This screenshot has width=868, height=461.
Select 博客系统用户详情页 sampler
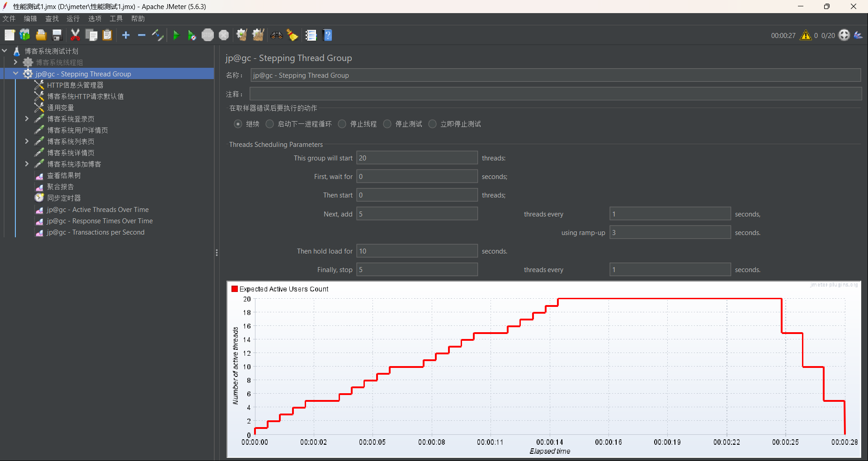(77, 130)
